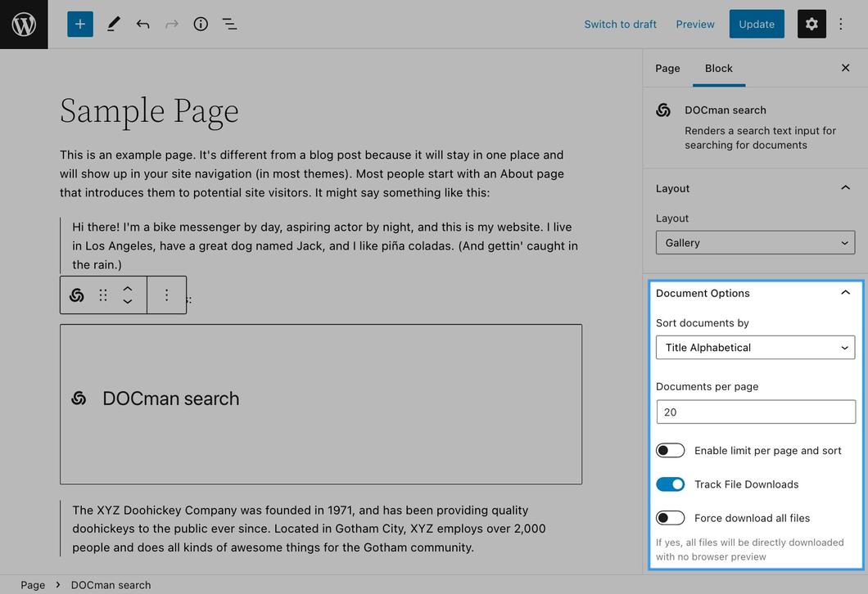This screenshot has height=594, width=868.
Task: Click the Switch to draft link
Action: pyautogui.click(x=620, y=25)
